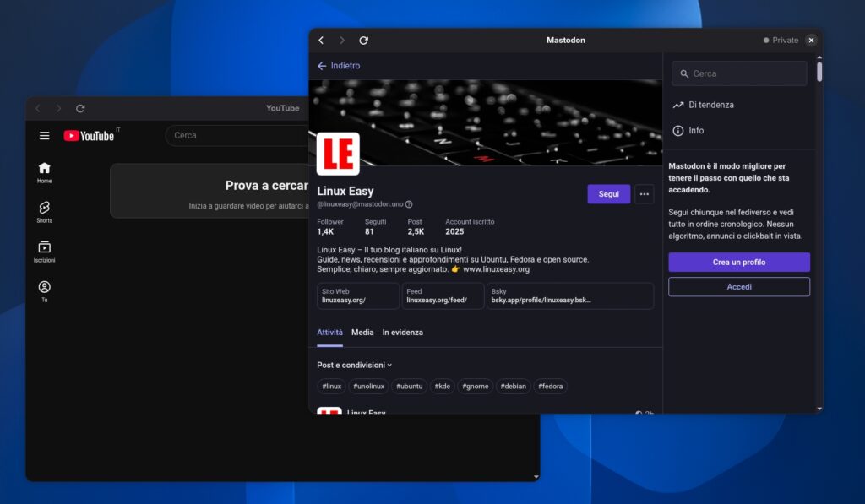Click the Mastodon scrollbar up arrow
This screenshot has width=865, height=504.
pyautogui.click(x=819, y=57)
